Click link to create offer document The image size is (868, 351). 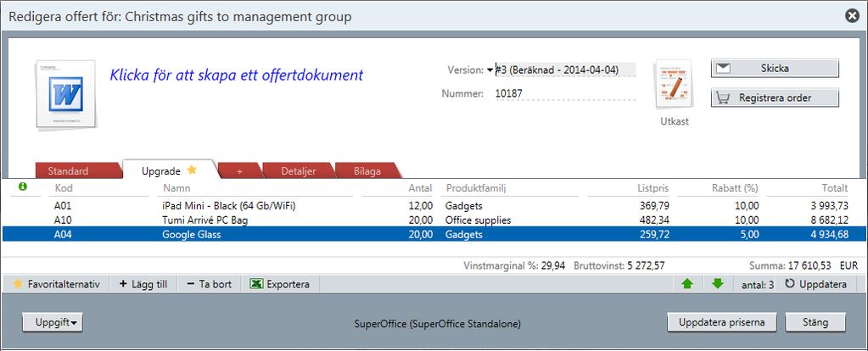[237, 75]
